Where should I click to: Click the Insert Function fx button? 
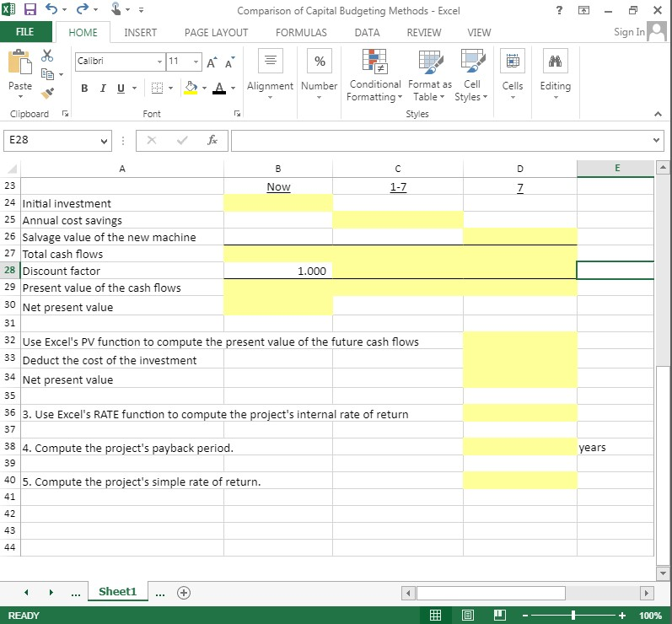click(212, 140)
